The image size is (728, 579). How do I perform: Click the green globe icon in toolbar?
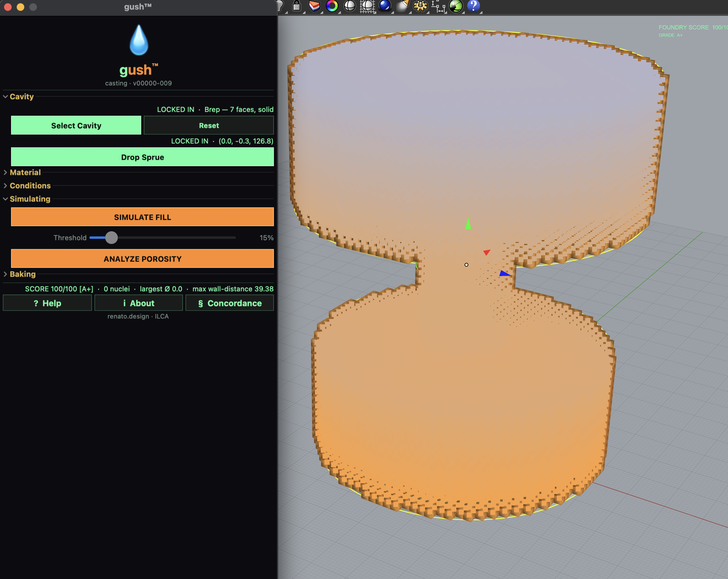point(456,6)
